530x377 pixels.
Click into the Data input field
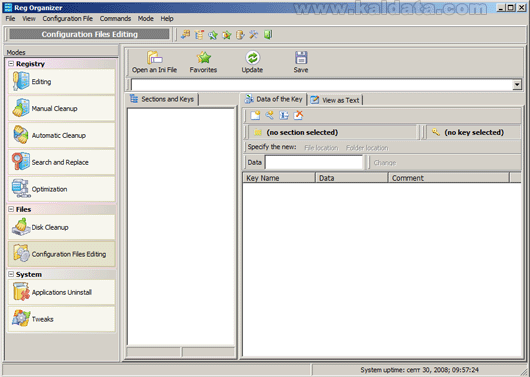tap(314, 162)
